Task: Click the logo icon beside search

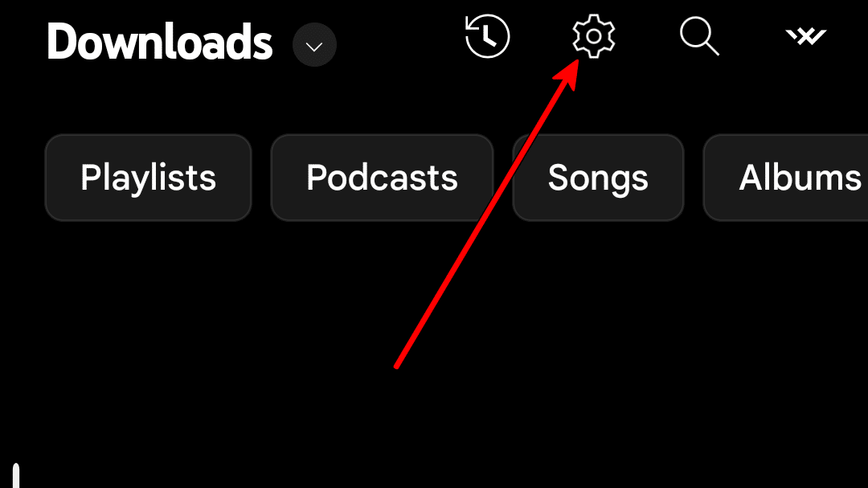Action: (806, 36)
